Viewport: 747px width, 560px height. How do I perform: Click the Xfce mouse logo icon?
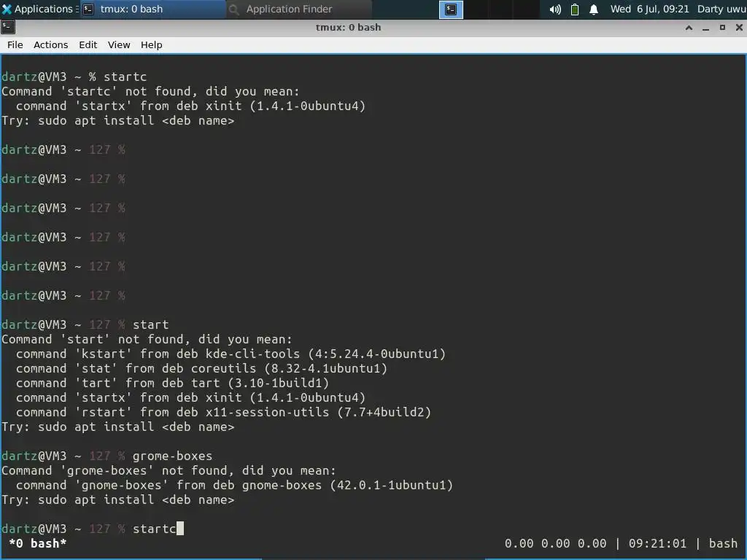point(7,9)
